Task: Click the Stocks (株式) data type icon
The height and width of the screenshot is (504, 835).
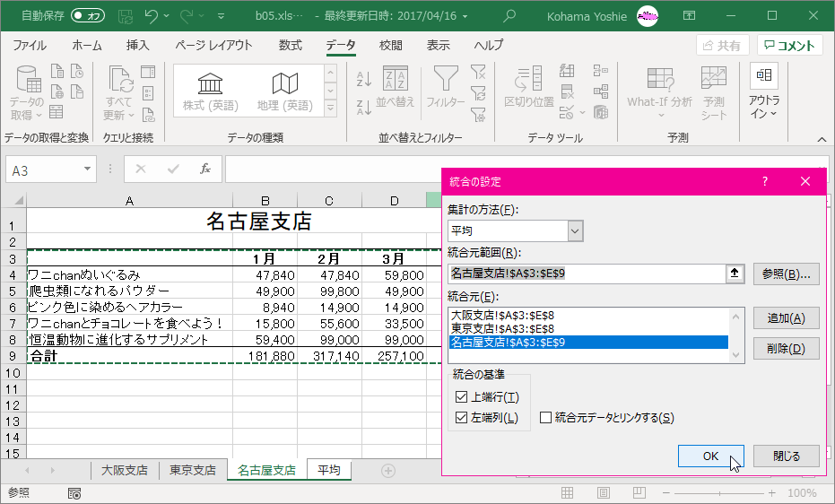Action: pyautogui.click(x=211, y=84)
